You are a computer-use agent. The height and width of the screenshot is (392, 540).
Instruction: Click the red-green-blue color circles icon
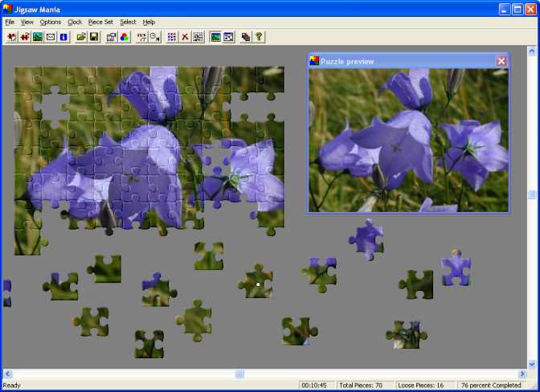(125, 37)
